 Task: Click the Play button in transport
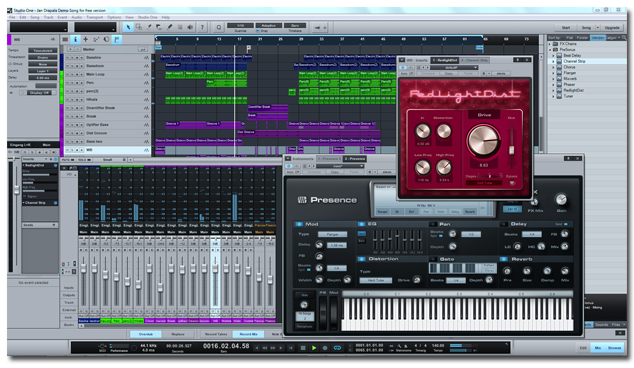click(x=314, y=348)
